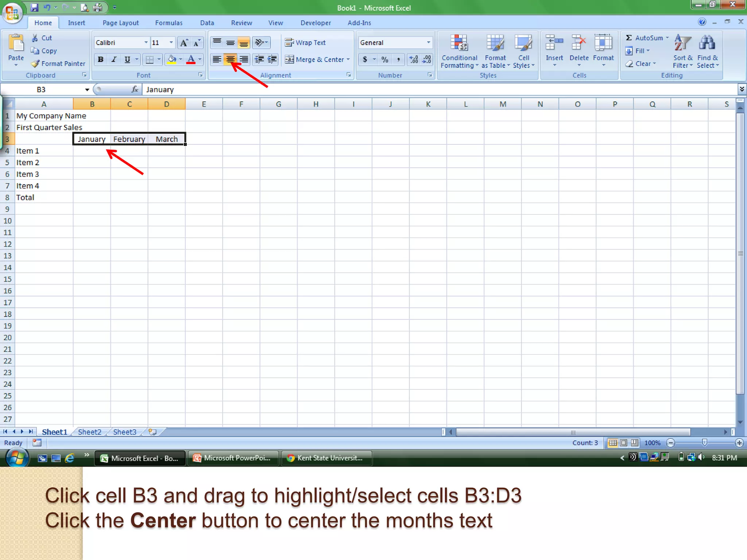Click the vertical scrollbar down arrow
747x560 pixels.
coord(740,422)
